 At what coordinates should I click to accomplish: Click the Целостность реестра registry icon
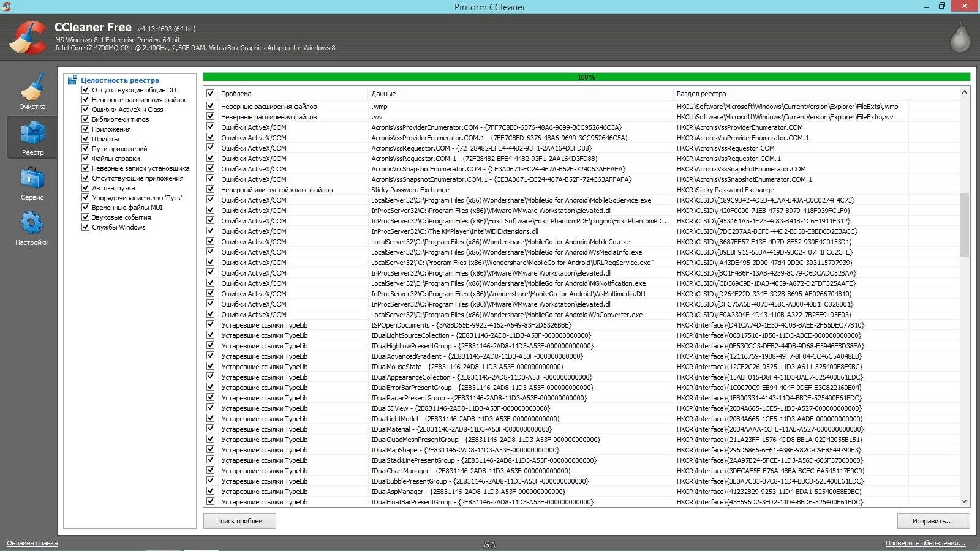(x=73, y=80)
